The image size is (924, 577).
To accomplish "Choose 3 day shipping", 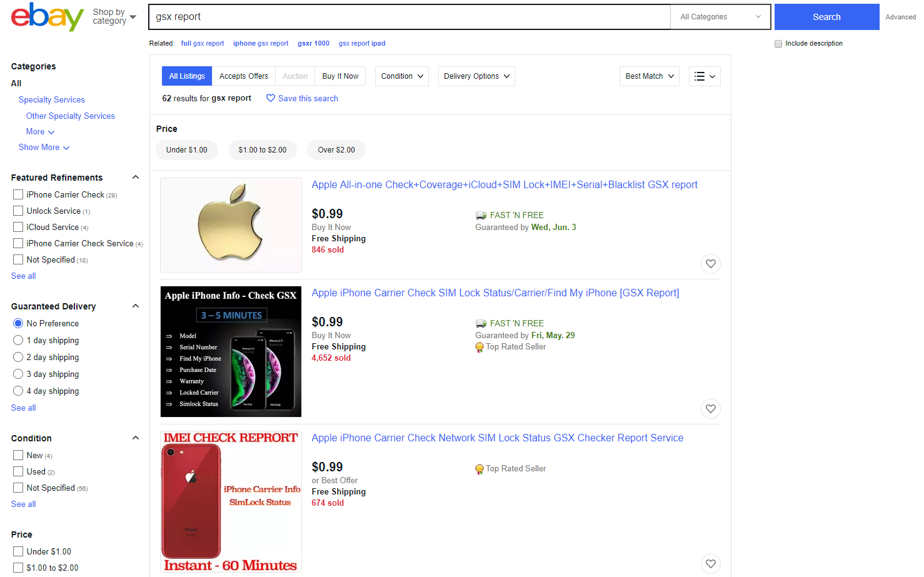I will click(x=18, y=374).
